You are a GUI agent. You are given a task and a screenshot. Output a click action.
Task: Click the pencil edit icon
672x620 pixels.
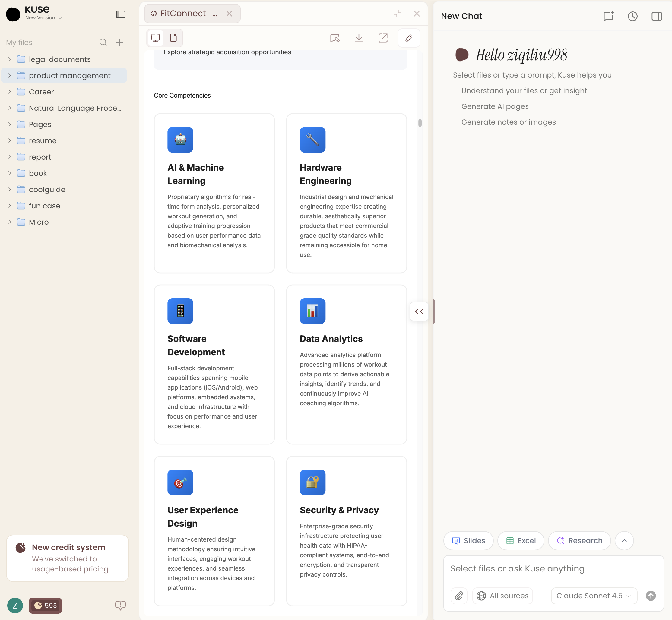click(x=409, y=38)
